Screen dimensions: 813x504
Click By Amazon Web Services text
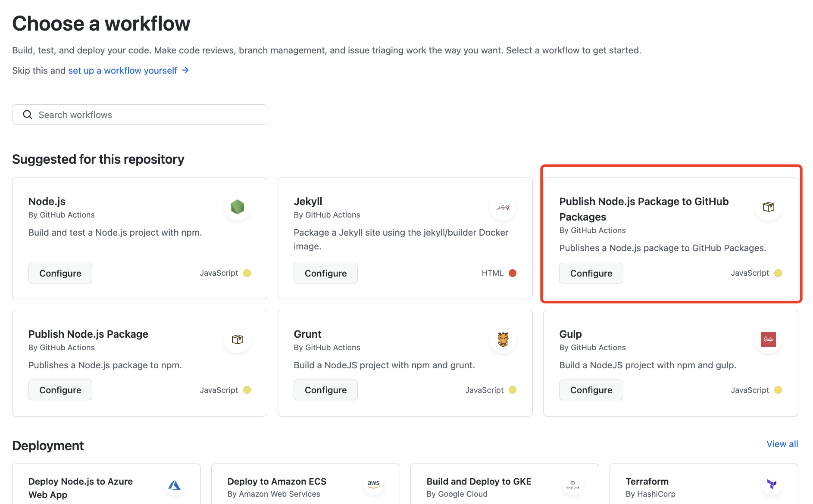(274, 494)
